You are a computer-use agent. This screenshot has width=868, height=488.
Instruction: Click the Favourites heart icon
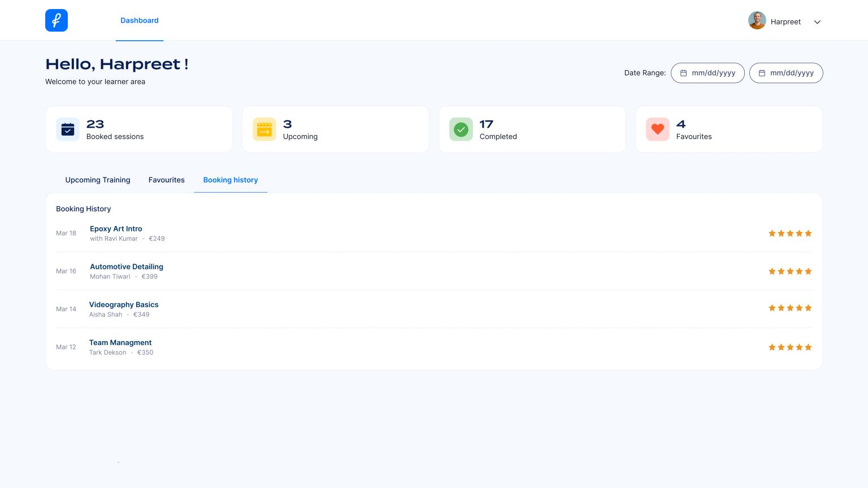click(658, 129)
